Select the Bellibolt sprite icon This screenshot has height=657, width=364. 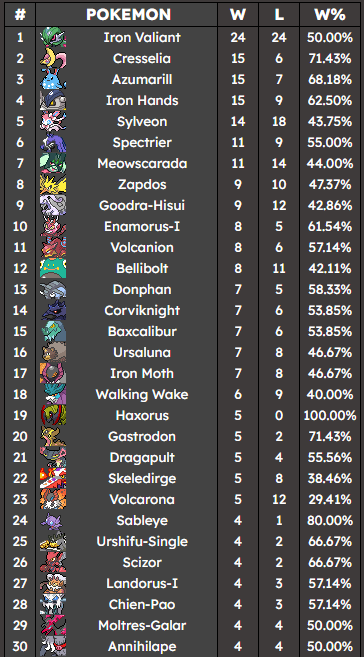tap(53, 269)
